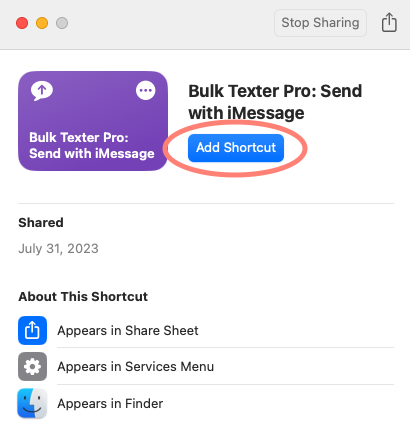Close the window with red button
Screen dimensions: 410x439
22,23
